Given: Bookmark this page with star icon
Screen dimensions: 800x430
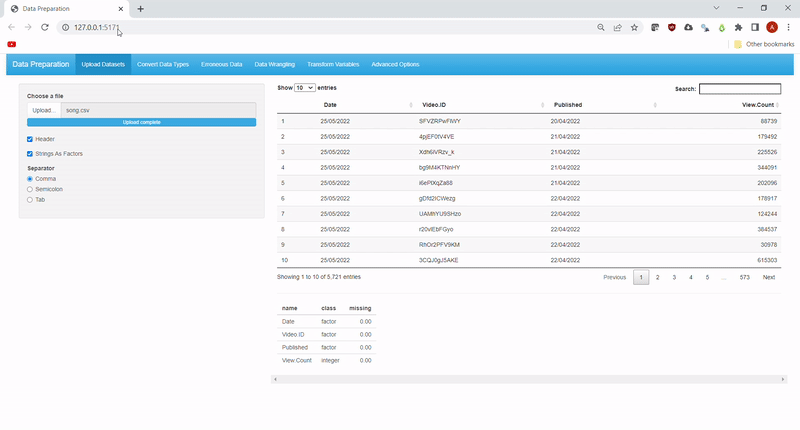Looking at the screenshot, I should pyautogui.click(x=634, y=28).
